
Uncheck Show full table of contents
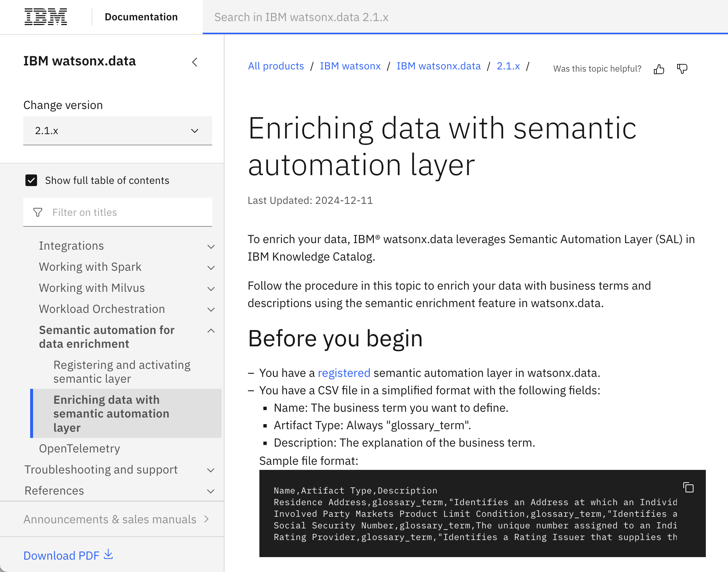click(31, 180)
